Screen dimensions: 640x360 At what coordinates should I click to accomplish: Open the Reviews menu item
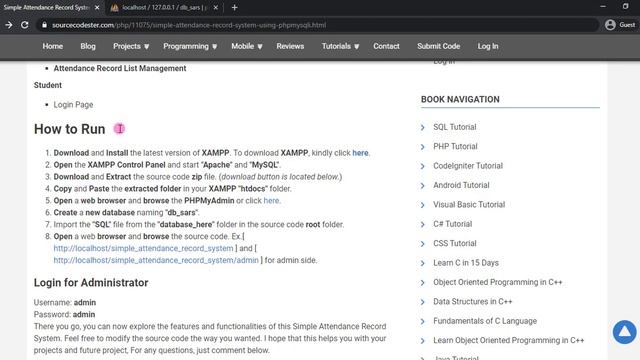tap(290, 46)
